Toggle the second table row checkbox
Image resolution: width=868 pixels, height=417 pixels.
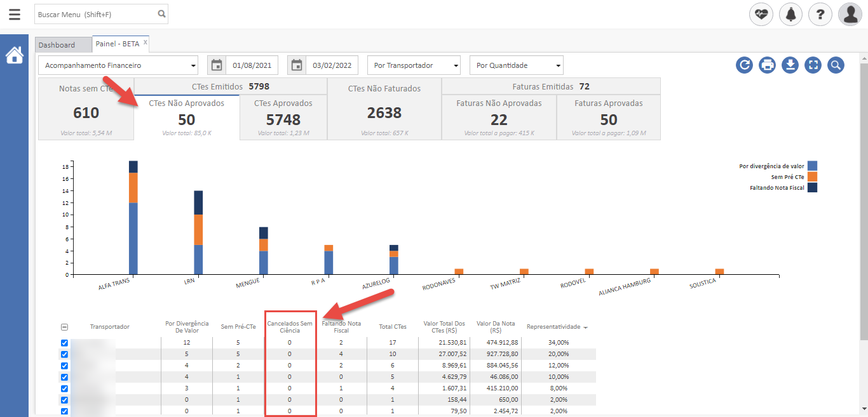pos(64,354)
